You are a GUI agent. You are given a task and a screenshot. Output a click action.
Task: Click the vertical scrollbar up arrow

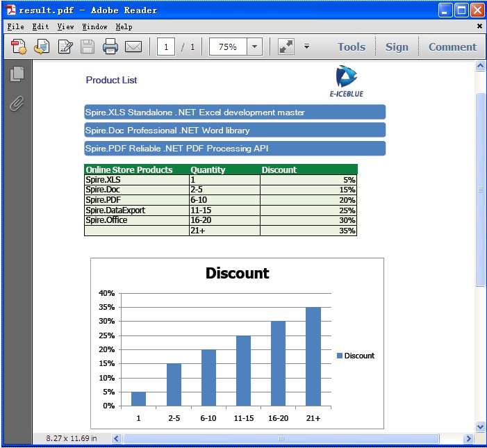[480, 66]
